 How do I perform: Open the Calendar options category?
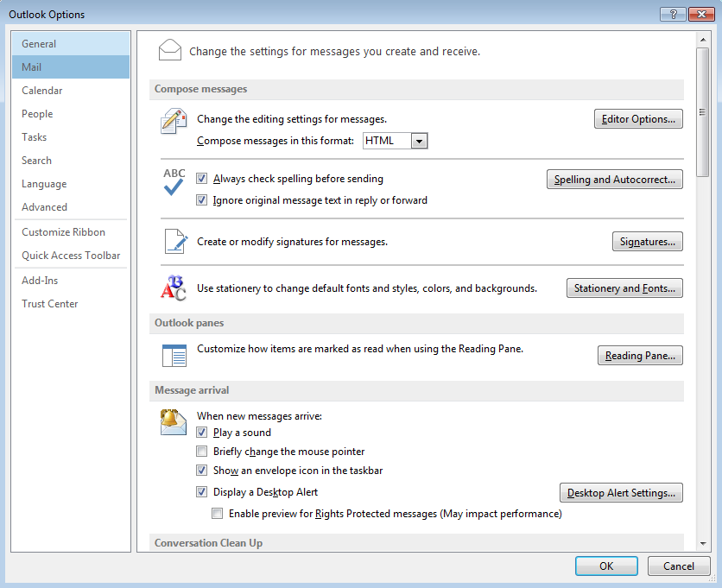[x=71, y=91]
